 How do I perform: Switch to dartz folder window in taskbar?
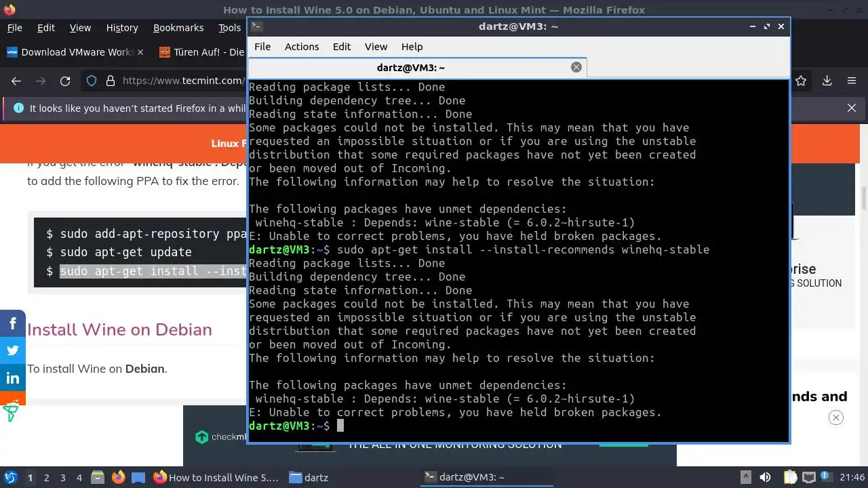309,477
